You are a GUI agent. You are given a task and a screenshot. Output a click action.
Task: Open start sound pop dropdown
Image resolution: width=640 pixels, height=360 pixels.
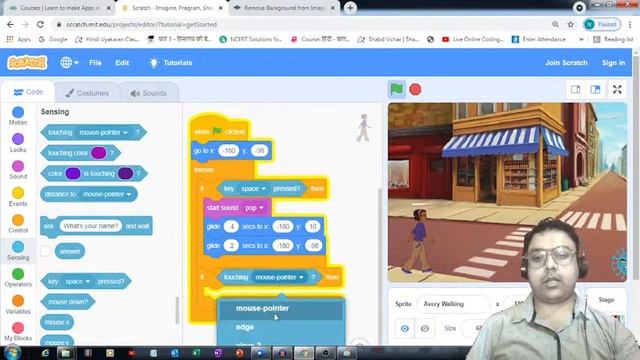254,208
